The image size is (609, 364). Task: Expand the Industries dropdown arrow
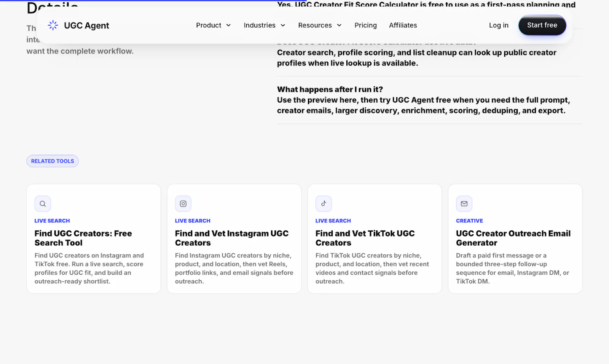[283, 25]
